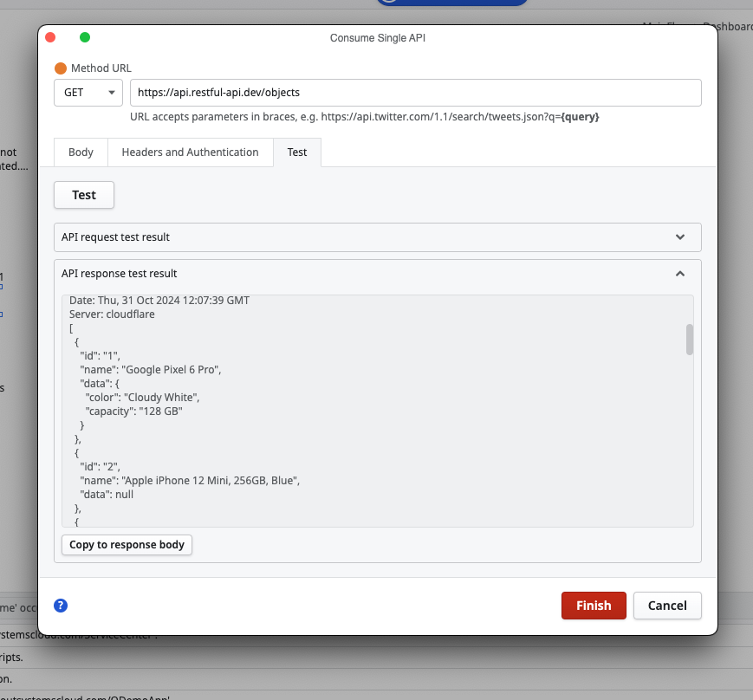Click the green maximize window button
Image resolution: width=753 pixels, height=700 pixels.
(85, 37)
